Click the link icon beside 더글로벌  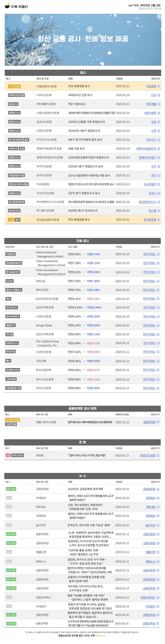coord(159,86)
